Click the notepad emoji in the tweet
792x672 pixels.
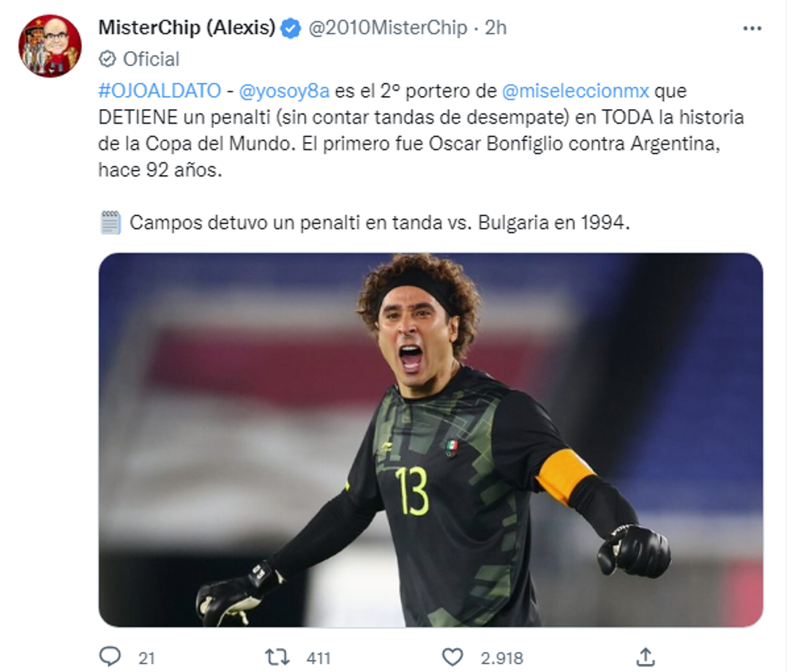point(111,219)
